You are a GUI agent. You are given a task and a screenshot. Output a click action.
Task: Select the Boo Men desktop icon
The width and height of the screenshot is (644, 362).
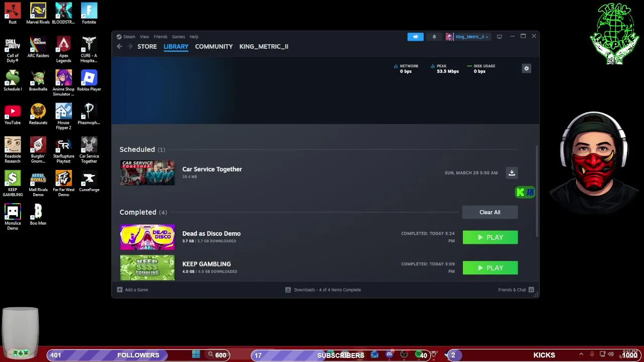pos(38,215)
